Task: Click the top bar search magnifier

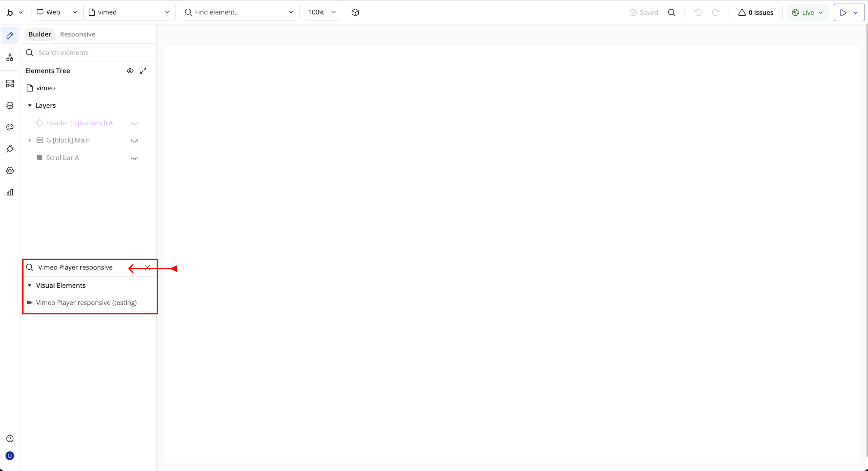Action: pos(671,12)
